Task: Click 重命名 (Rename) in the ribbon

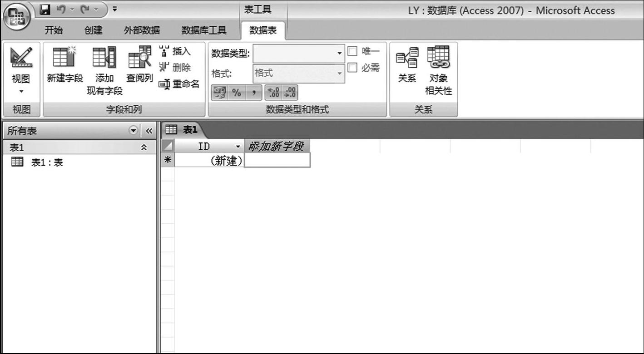Action: pyautogui.click(x=179, y=84)
